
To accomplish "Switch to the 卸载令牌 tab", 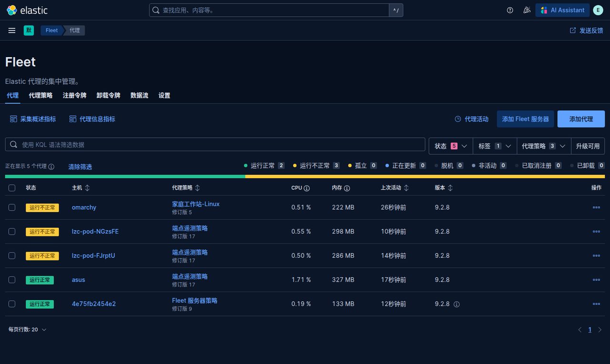I will 108,95.
